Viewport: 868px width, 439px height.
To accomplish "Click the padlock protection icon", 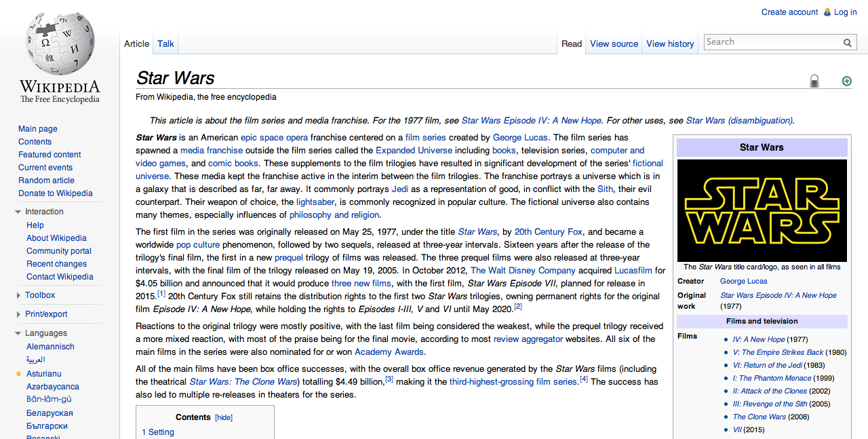I will tap(814, 81).
